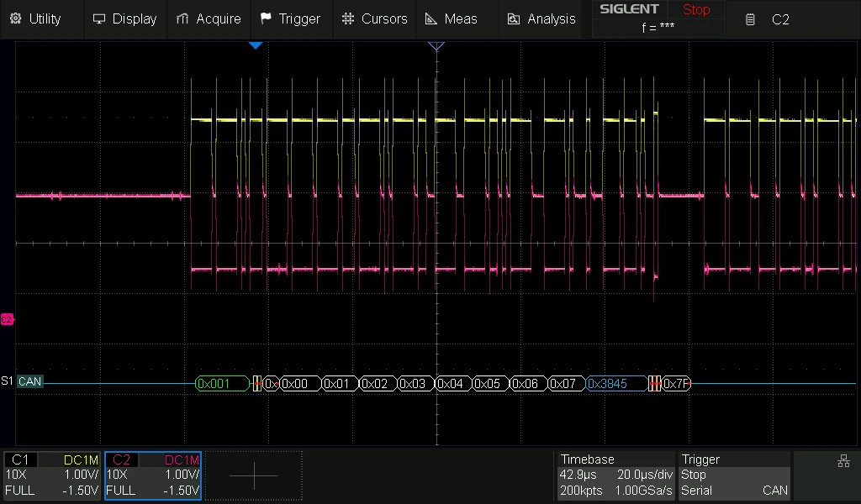Click the pink C2 ground level indicator

click(x=7, y=319)
